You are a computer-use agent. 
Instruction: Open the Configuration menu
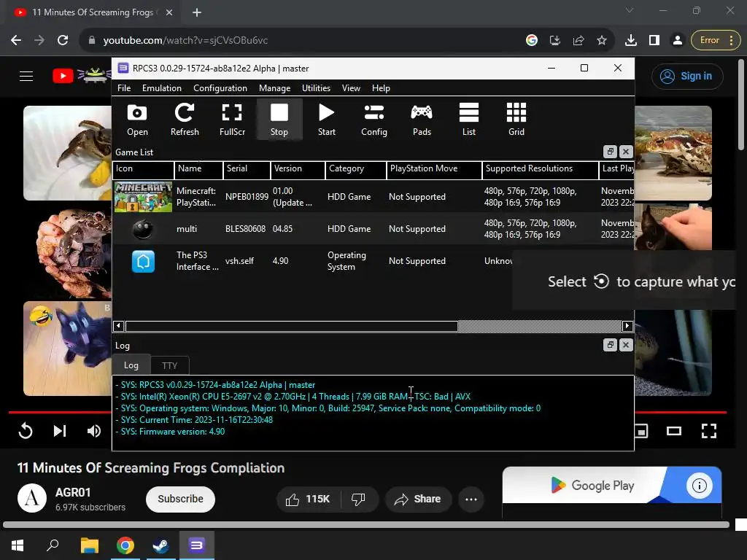(x=220, y=88)
